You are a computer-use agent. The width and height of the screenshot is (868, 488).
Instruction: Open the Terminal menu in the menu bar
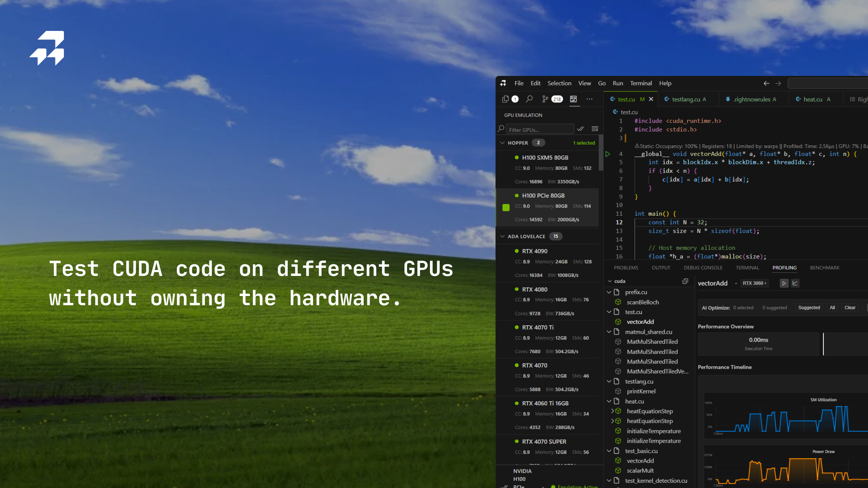click(641, 83)
